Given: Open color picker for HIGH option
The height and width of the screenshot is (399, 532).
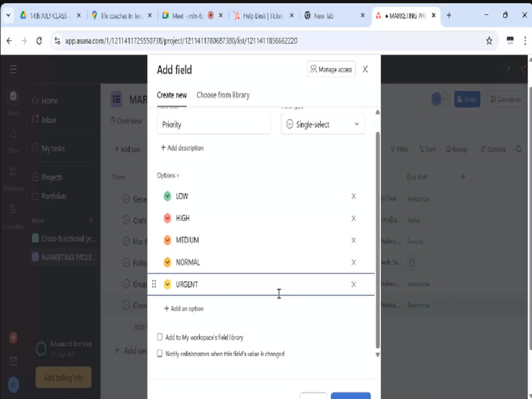Looking at the screenshot, I should (x=167, y=218).
